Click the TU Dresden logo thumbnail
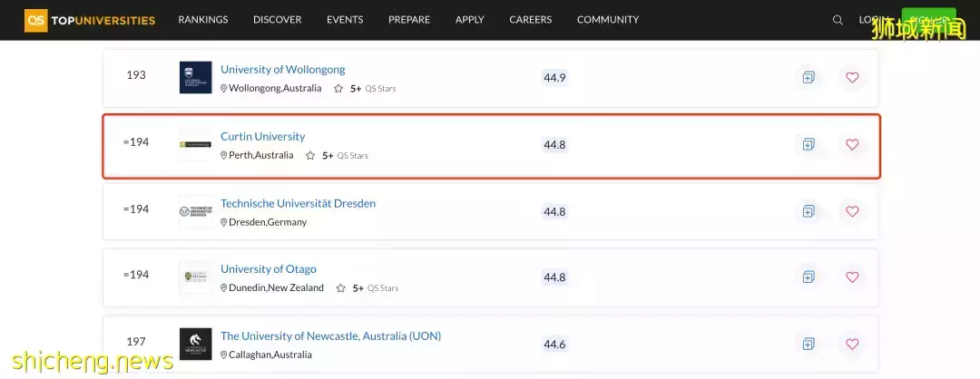The height and width of the screenshot is (379, 980). [x=196, y=211]
